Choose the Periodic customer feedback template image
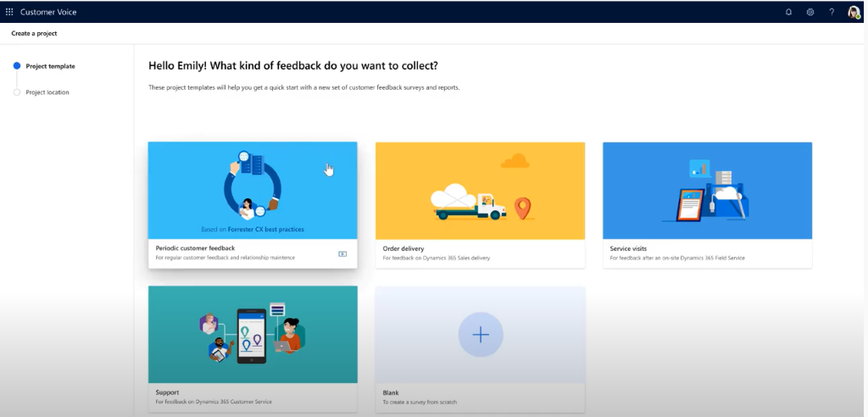This screenshot has width=868, height=417. pos(253,191)
